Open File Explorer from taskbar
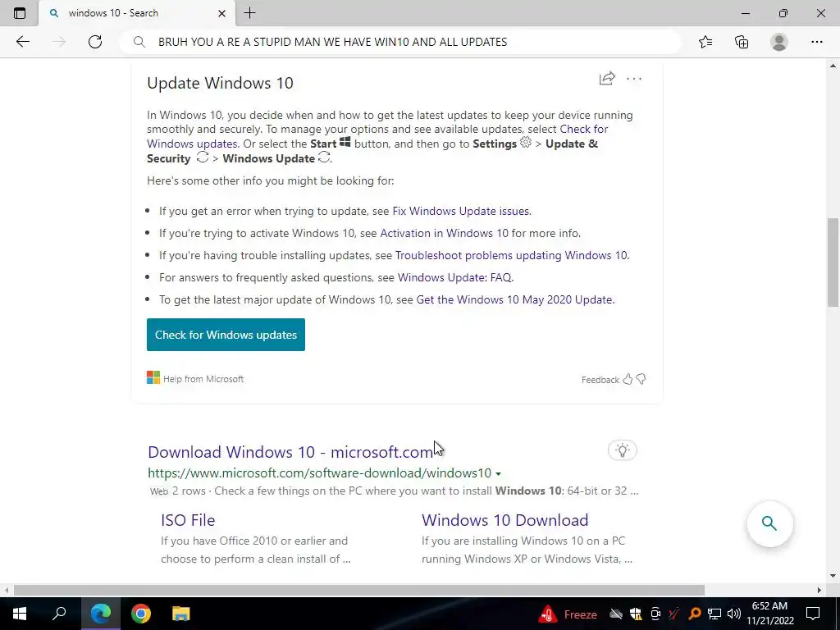The width and height of the screenshot is (840, 630). (181, 614)
